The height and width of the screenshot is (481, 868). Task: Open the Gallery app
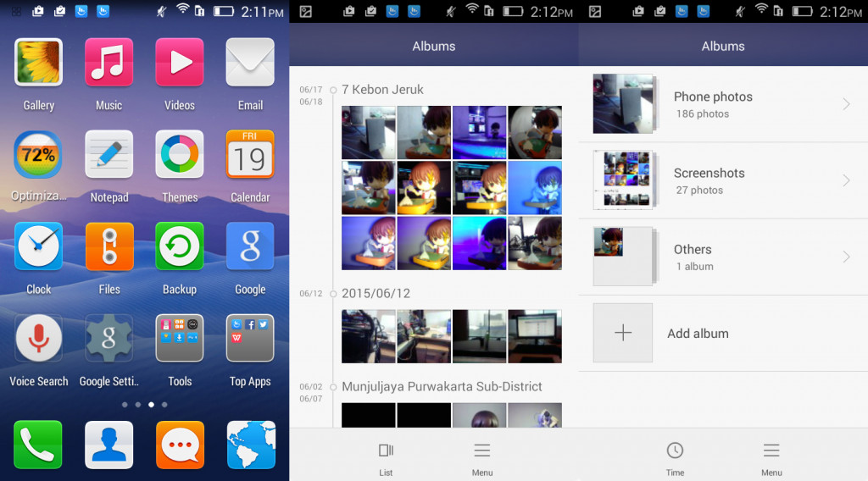click(38, 63)
